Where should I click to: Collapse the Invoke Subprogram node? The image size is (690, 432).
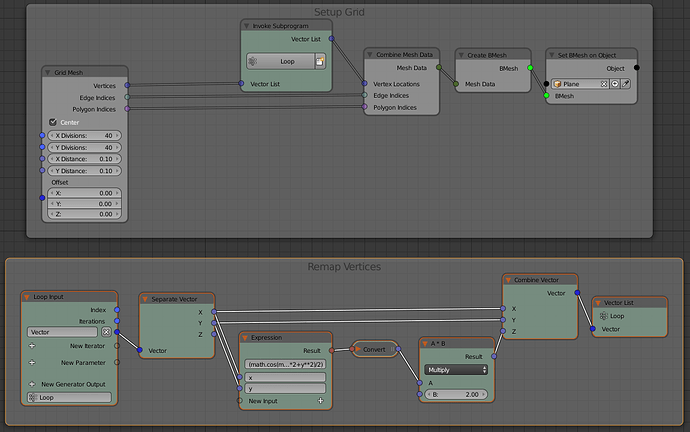pos(246,26)
